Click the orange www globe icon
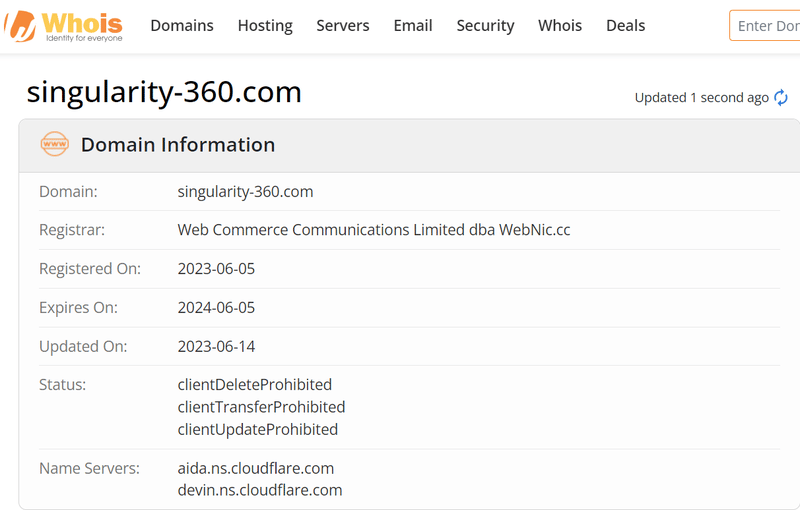This screenshot has height=510, width=800. (55, 144)
